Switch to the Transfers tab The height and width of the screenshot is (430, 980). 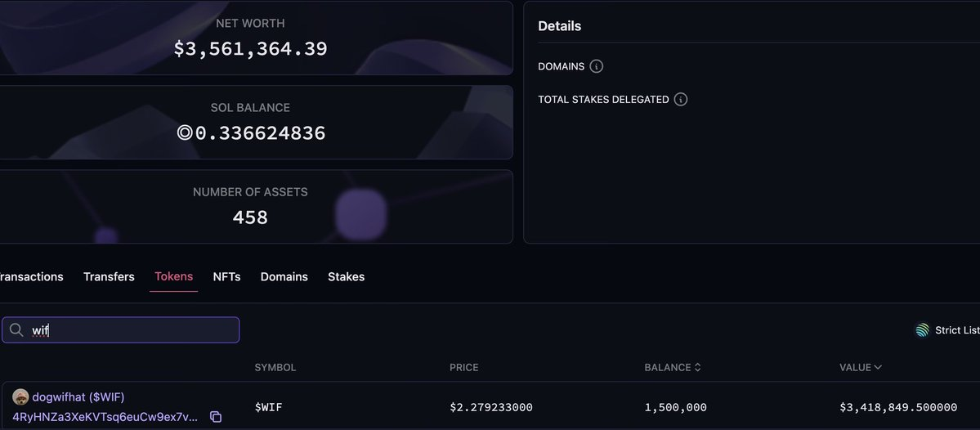109,277
